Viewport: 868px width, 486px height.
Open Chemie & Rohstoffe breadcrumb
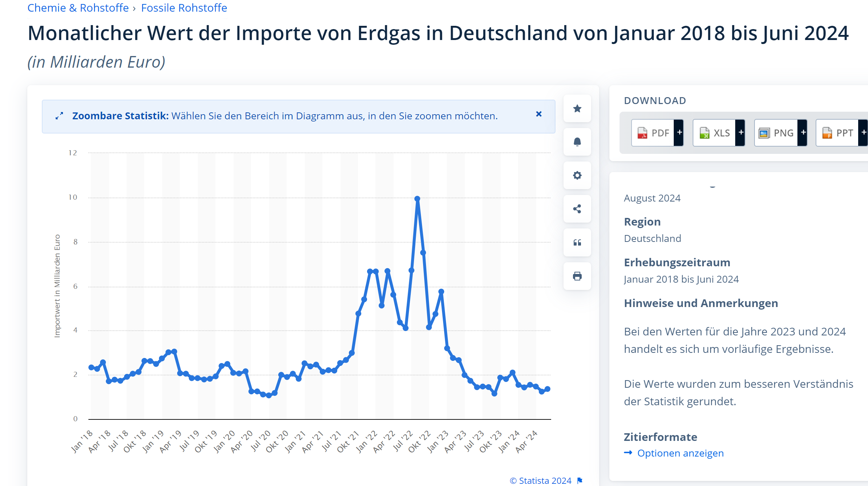pos(78,8)
